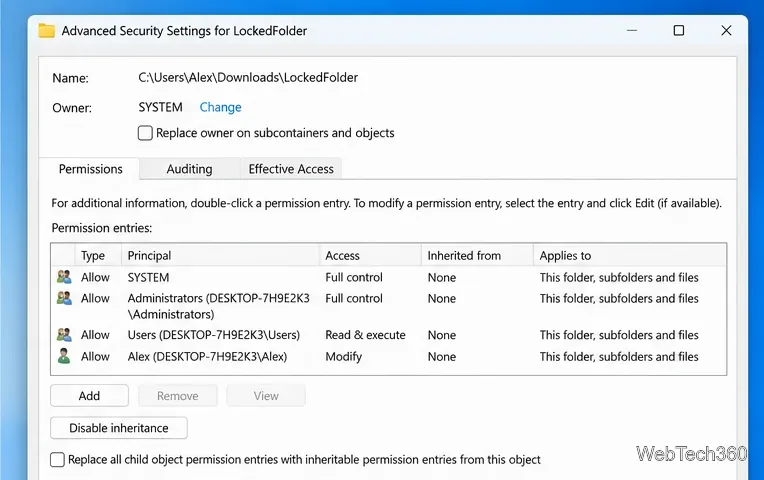Select the Administrators (DESKTOP-7H9E2K3 principal entry

(218, 306)
